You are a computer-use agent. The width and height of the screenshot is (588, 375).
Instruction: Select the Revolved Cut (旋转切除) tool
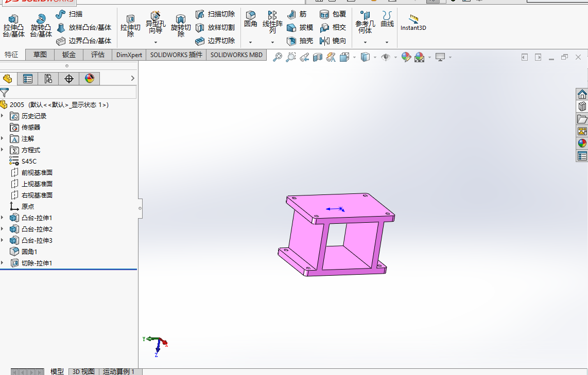[181, 26]
